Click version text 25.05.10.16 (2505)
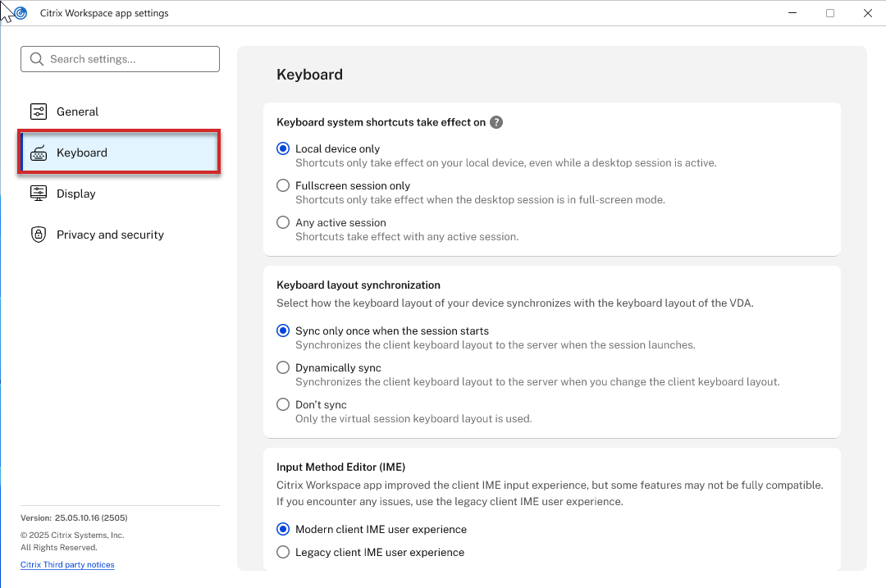 pos(91,517)
